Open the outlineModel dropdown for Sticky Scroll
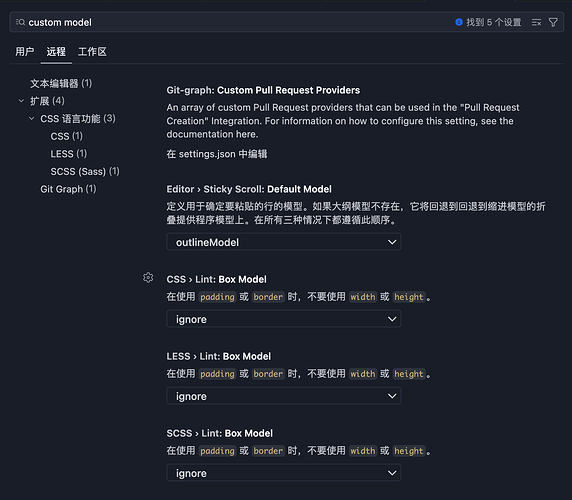The image size is (572, 500). (284, 242)
